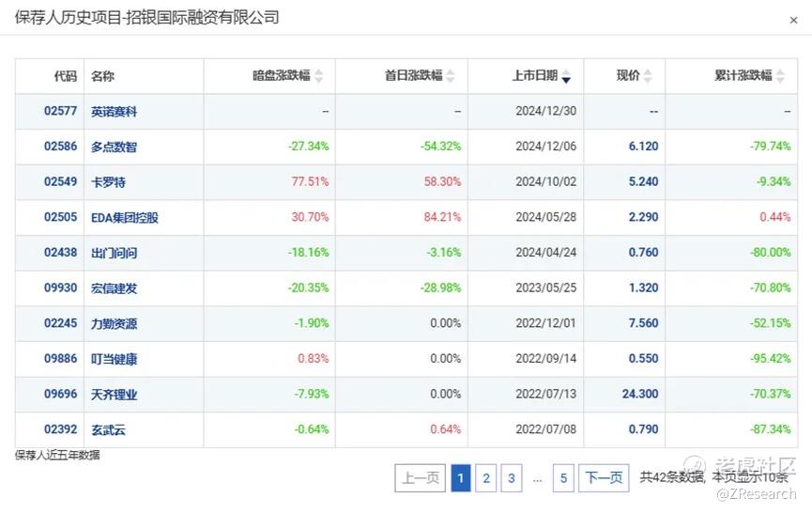Select 力勤资源 current price 7.560
The image size is (812, 513).
point(643,323)
